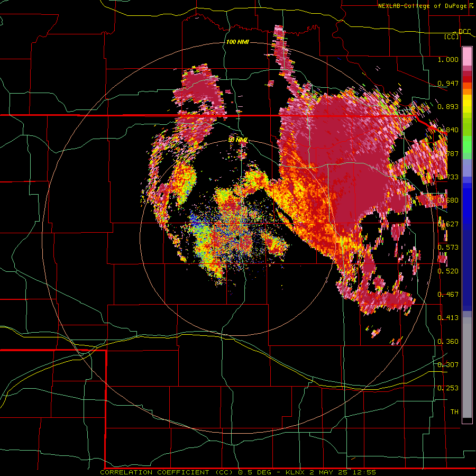Viewport: 476px width, 476px height.
Task: Select the 1.000 legend value
Action: [448, 59]
